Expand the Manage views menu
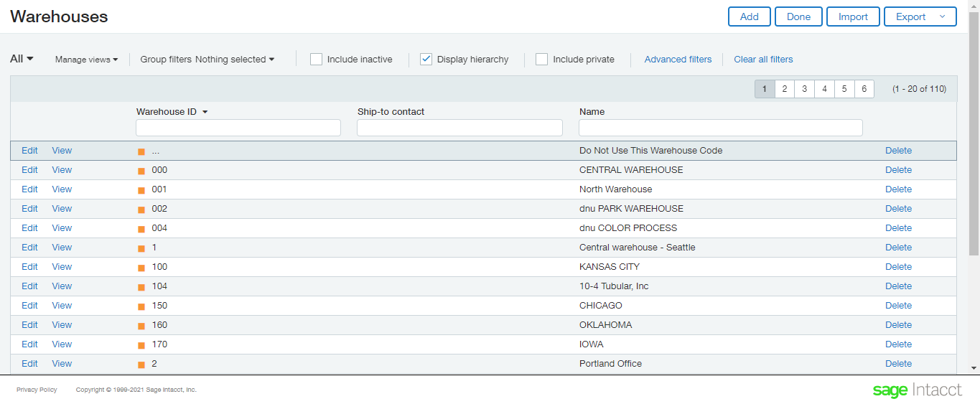The width and height of the screenshot is (980, 404). [87, 60]
